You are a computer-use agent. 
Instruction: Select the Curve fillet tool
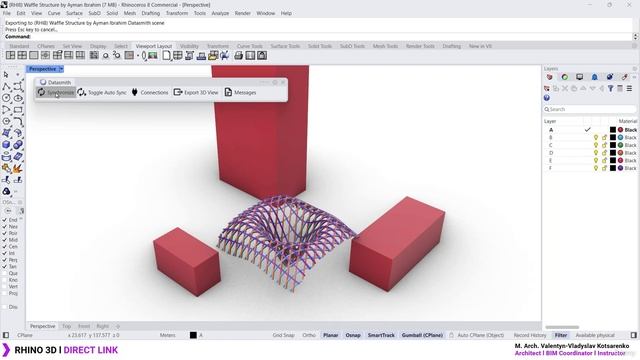[x=18, y=121]
